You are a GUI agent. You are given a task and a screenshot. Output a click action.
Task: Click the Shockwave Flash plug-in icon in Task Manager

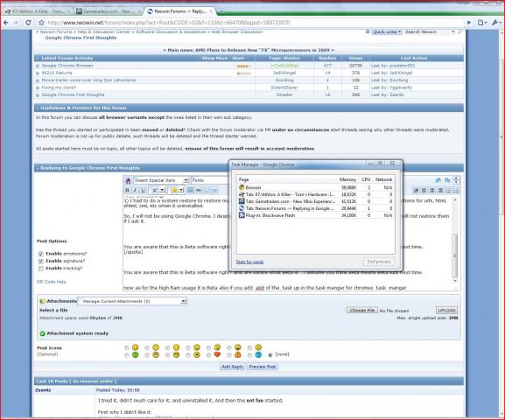(x=242, y=215)
